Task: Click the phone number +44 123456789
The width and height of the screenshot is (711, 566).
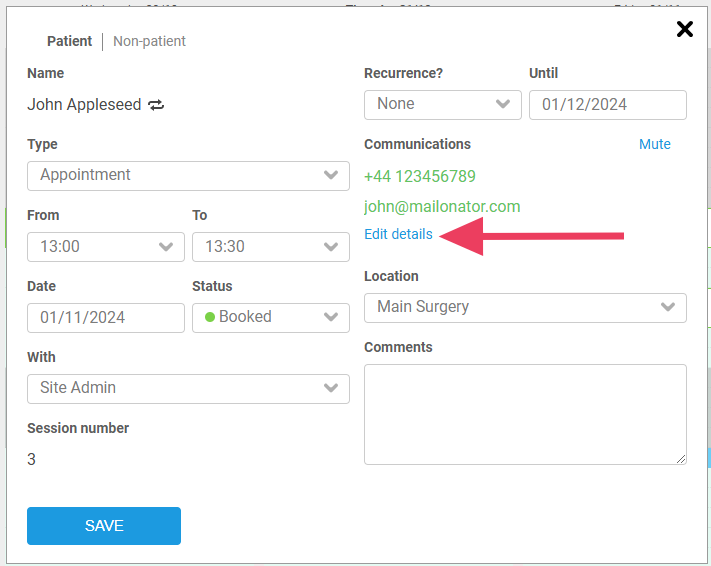Action: (419, 176)
